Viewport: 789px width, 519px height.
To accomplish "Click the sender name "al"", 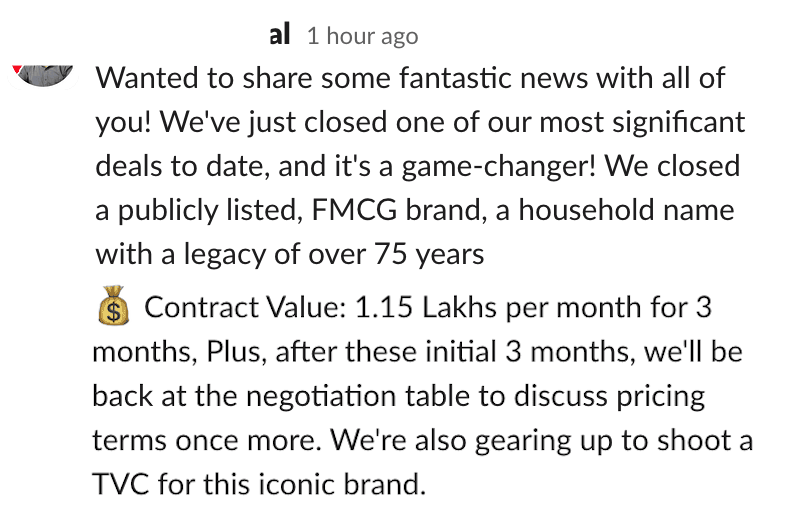I will (x=280, y=35).
